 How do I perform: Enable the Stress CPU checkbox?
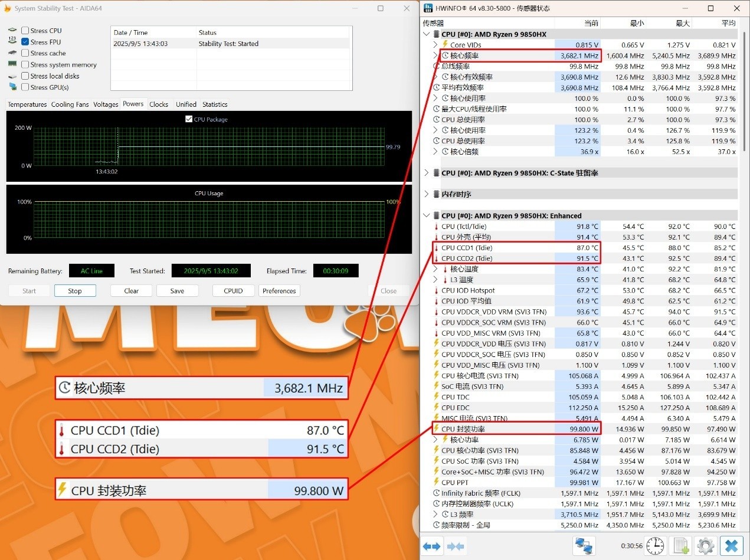pos(25,31)
